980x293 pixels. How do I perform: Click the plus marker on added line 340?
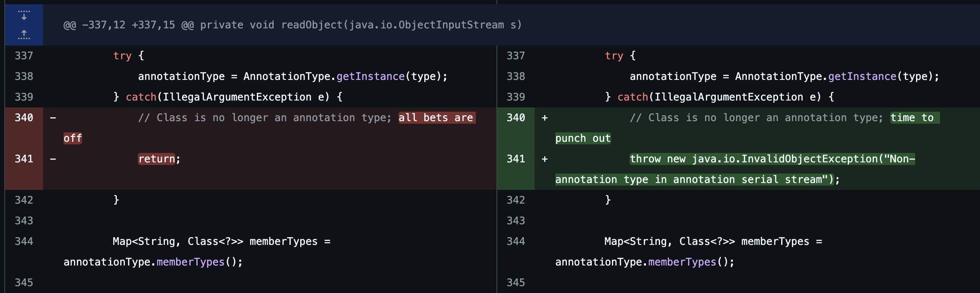[545, 118]
